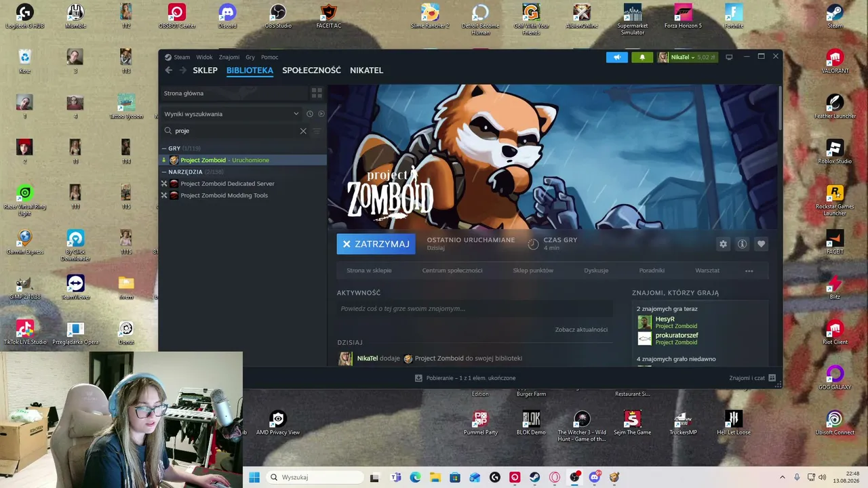Clear the 'proje' library search
The width and height of the screenshot is (868, 488).
tap(303, 131)
